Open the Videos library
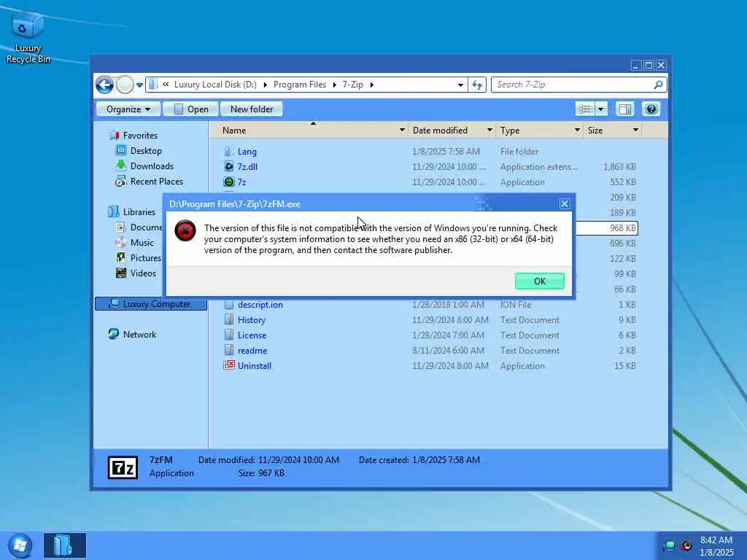This screenshot has height=560, width=747. (143, 273)
